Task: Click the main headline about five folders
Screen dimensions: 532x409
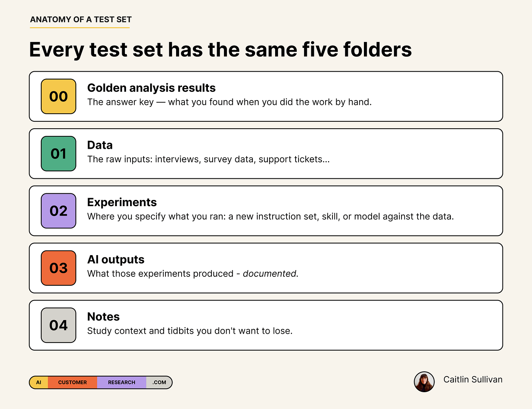Action: point(220,50)
